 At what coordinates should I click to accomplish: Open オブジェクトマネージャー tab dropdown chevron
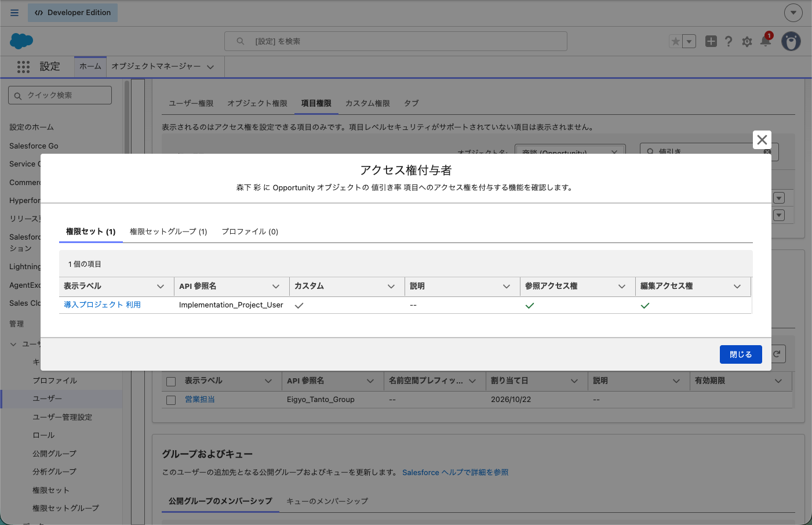coord(210,67)
